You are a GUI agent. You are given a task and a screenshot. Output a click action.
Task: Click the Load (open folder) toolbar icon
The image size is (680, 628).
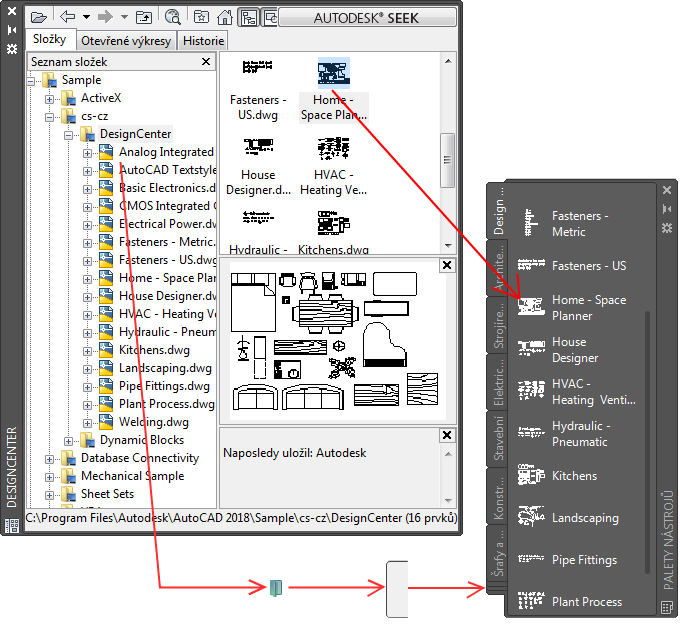39,17
